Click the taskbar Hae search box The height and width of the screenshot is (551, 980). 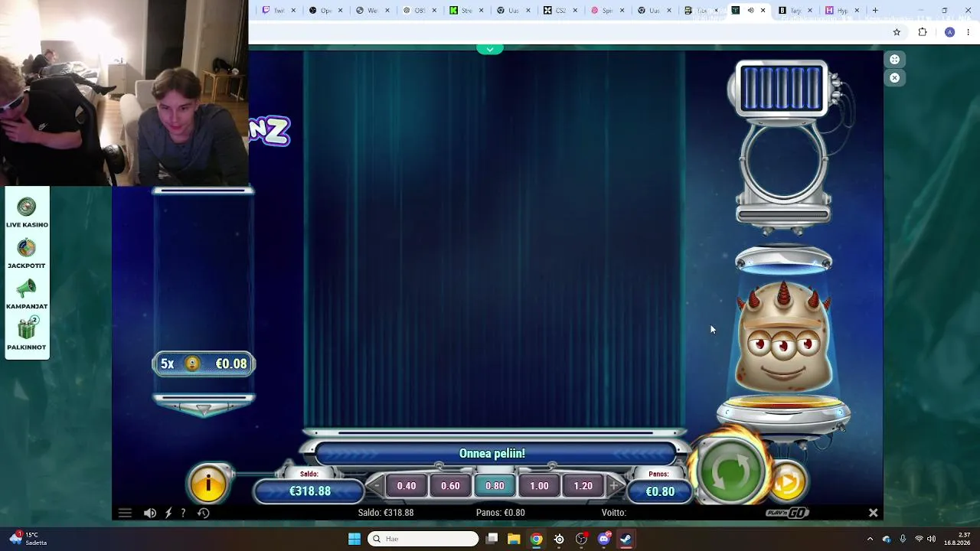click(423, 539)
